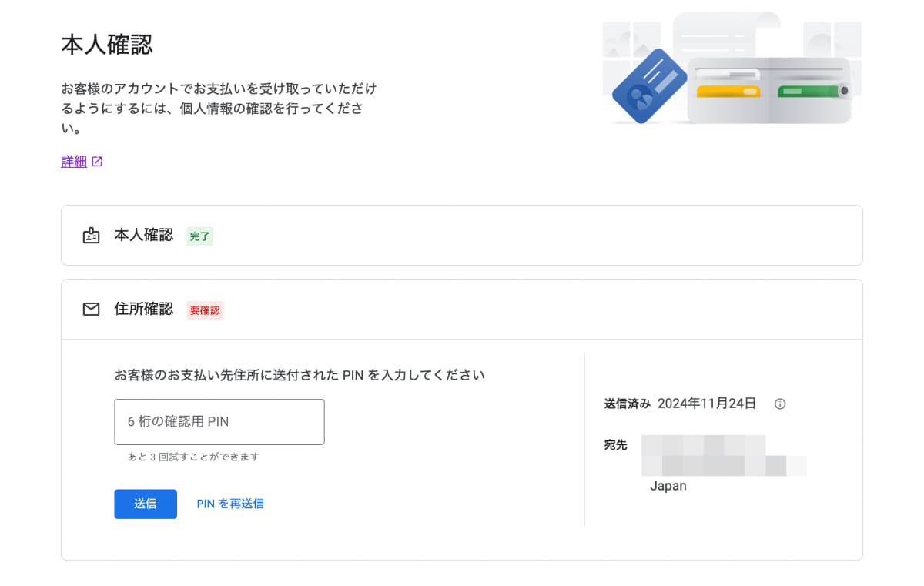
Task: Collapse the 住所確認 address section
Action: tap(462, 309)
